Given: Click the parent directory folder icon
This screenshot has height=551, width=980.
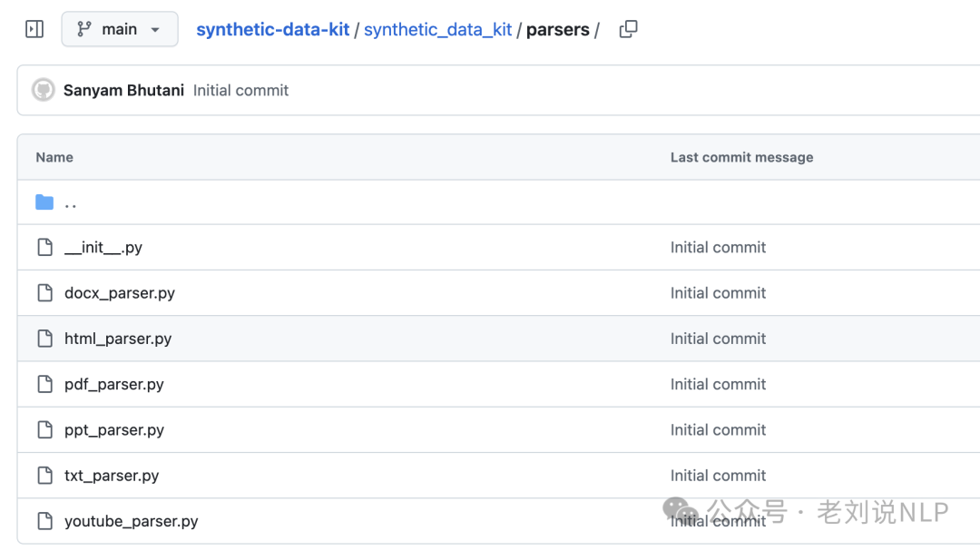Looking at the screenshot, I should click(x=44, y=202).
